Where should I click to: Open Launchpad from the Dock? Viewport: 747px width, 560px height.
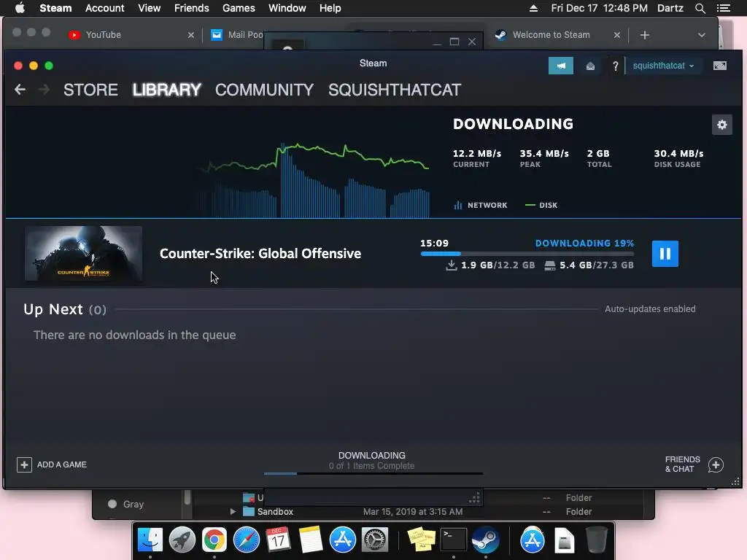click(x=182, y=540)
